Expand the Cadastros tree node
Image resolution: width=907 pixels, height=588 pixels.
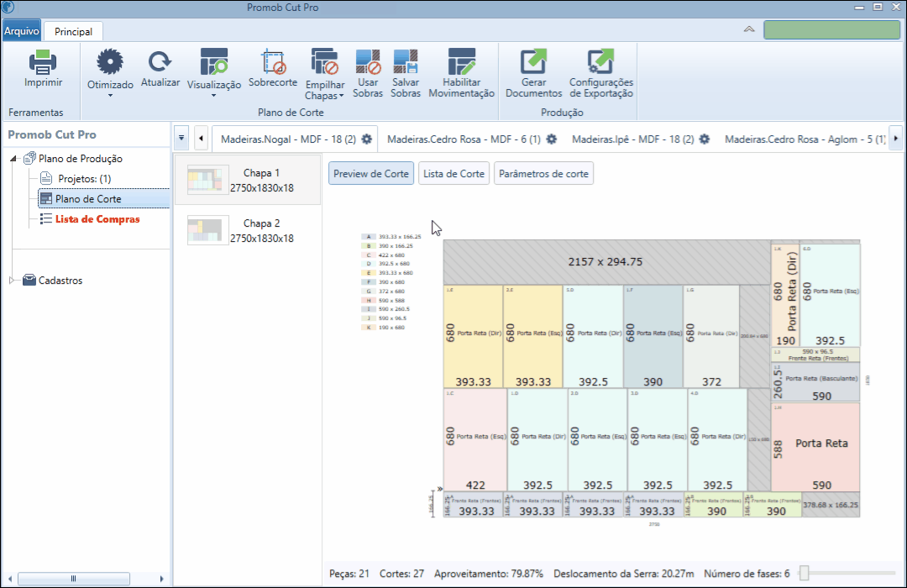point(12,280)
